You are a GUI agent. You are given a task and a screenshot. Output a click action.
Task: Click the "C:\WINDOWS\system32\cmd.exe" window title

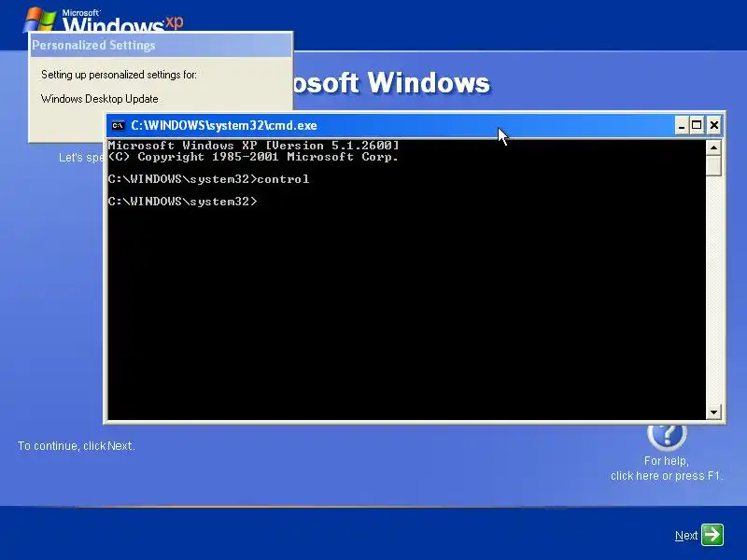coord(224,125)
